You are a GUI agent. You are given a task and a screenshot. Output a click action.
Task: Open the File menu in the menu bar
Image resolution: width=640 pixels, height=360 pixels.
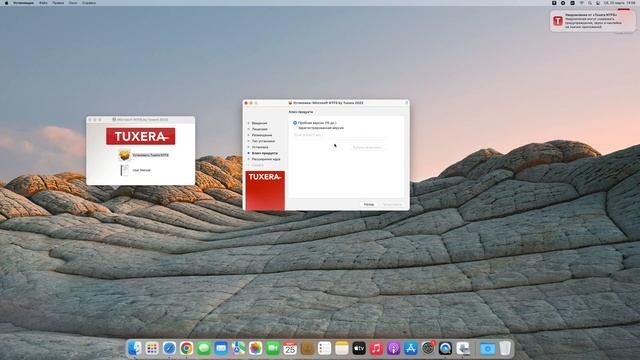pyautogui.click(x=43, y=3)
